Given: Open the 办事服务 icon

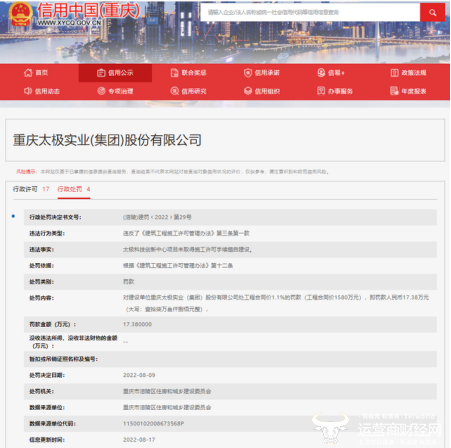Looking at the screenshot, I should 321,91.
